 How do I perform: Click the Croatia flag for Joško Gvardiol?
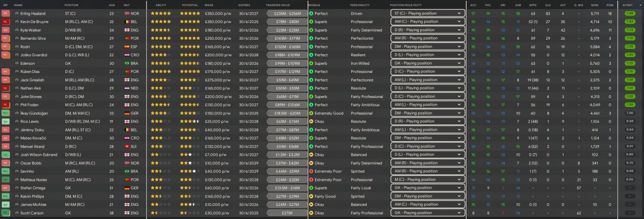coord(126,55)
